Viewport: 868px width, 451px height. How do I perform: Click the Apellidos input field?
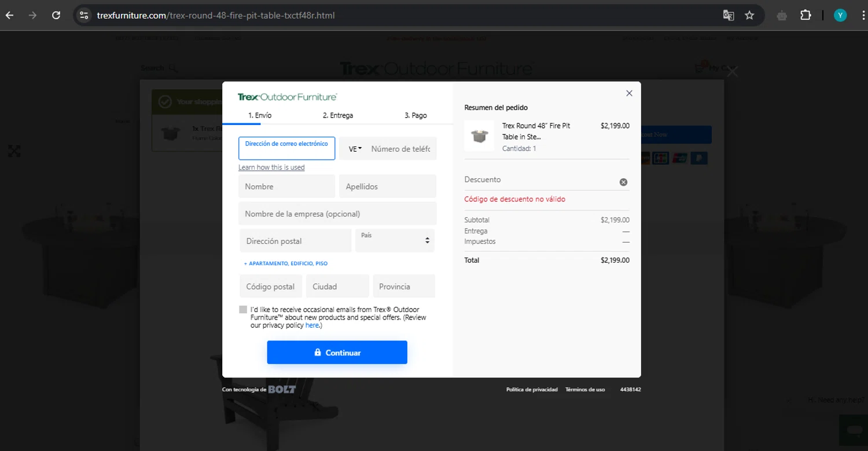coord(388,186)
